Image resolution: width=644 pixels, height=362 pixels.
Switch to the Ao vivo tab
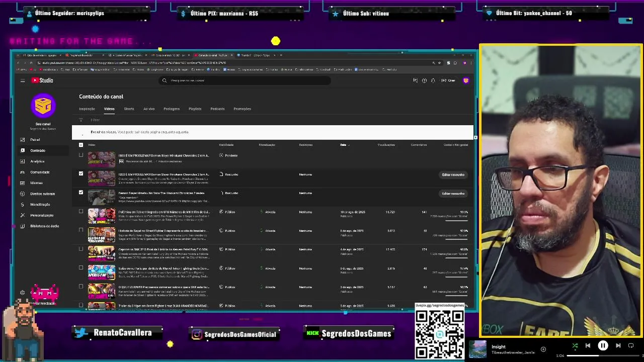tap(149, 109)
